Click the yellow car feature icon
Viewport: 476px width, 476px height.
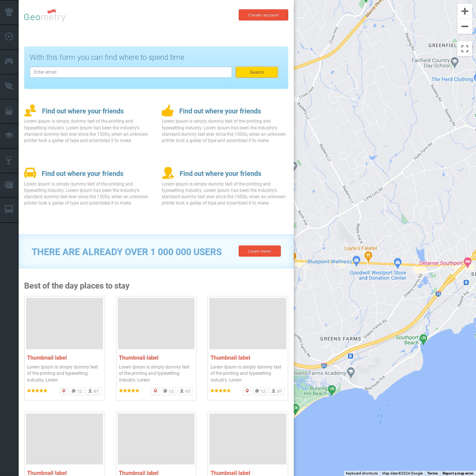30,173
